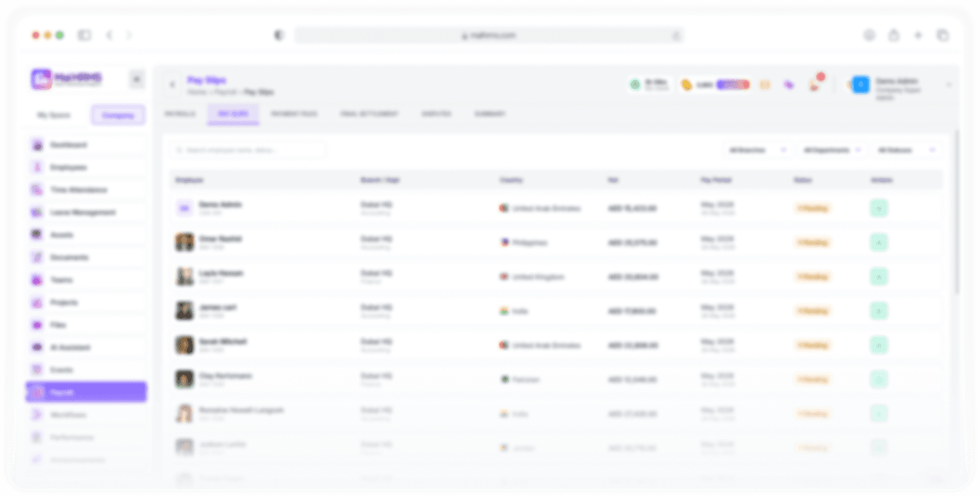Open the Final Settlement tab
Viewport: 980px width, 497px height.
369,114
